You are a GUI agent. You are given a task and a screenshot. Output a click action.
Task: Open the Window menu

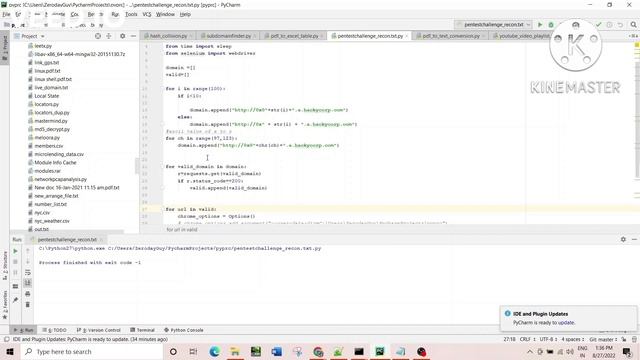pos(165,14)
